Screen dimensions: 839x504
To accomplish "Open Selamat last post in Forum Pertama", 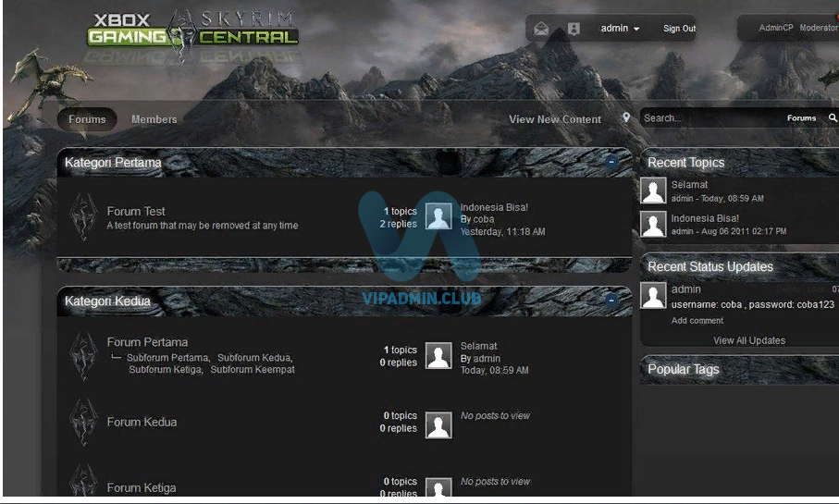I will [479, 346].
